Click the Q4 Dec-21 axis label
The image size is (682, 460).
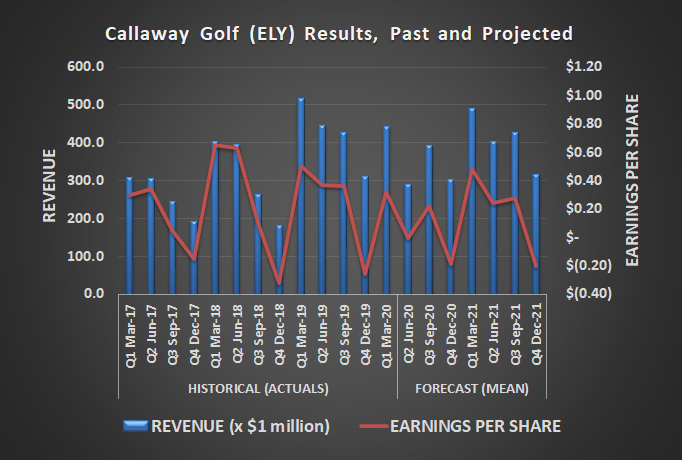[x=537, y=335]
